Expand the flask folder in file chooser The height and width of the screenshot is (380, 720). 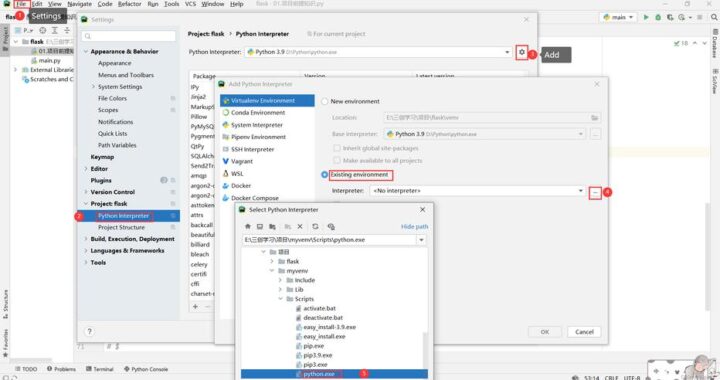coord(272,262)
